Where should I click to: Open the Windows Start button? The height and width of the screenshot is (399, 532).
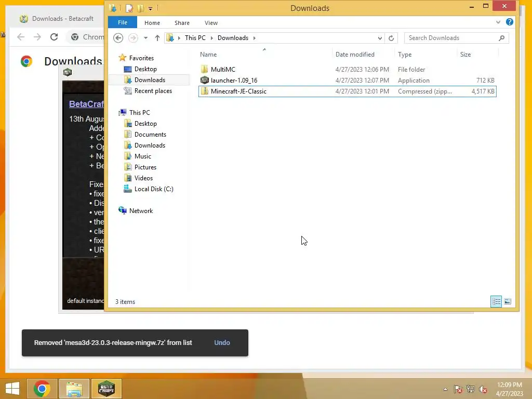tap(12, 389)
